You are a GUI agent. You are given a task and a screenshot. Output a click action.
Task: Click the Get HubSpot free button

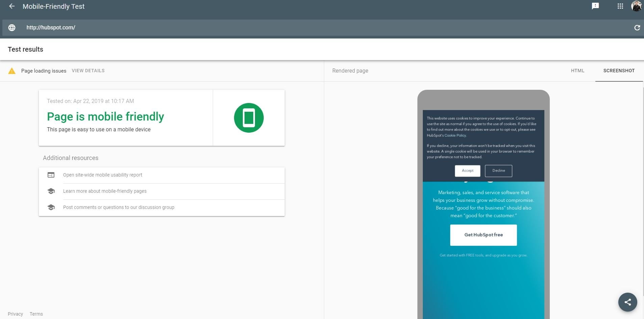(x=484, y=235)
